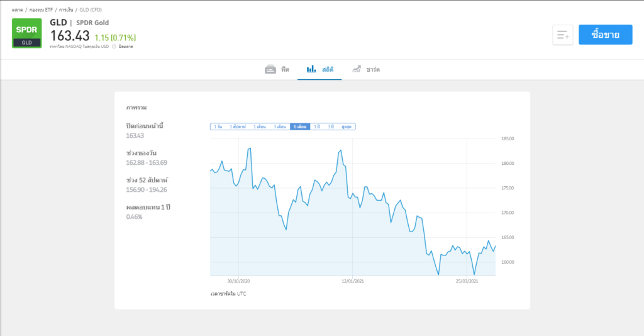
Task: Open the ฟีด feed tab
Action: (x=286, y=69)
